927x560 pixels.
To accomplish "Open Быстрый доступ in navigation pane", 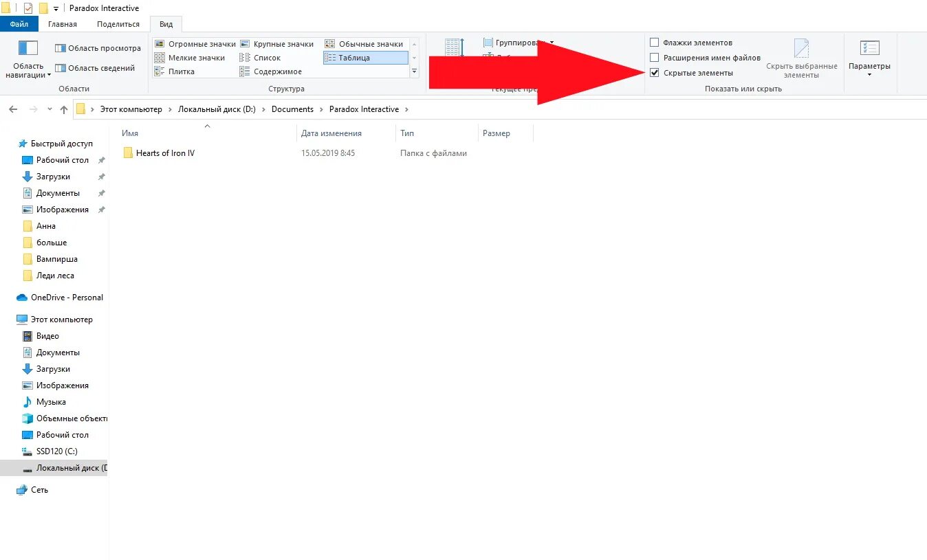I will pos(55,144).
